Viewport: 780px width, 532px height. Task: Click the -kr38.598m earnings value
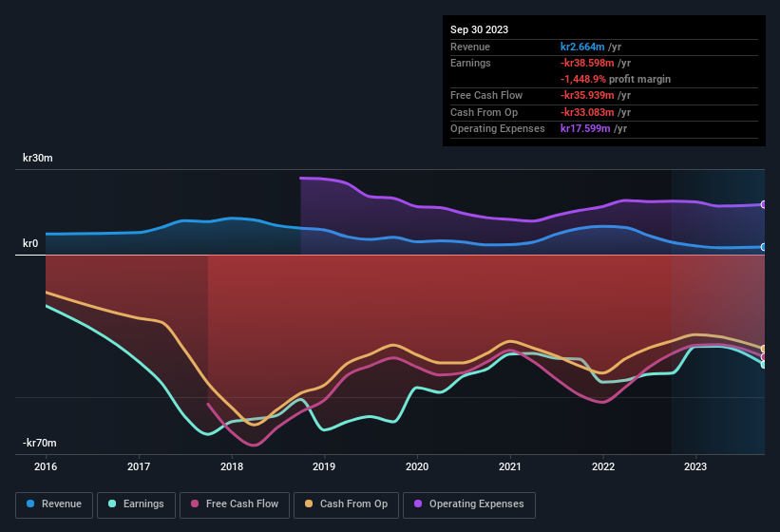point(587,63)
